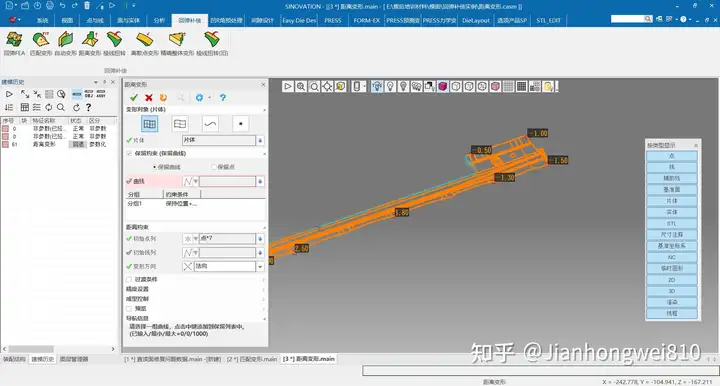The image size is (720, 386).
Task: Select the face object type toggle
Action: [180, 123]
